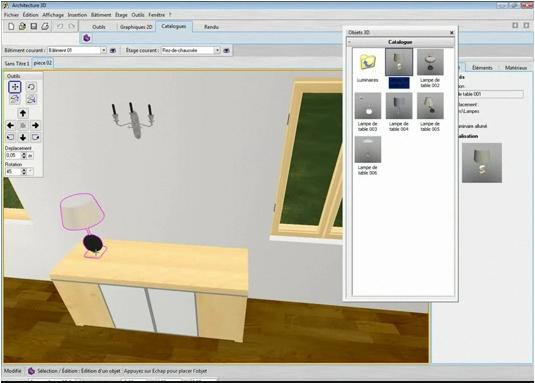This screenshot has width=535, height=383.
Task: Open the Luminaires folder in Catalogue
Action: 367,66
